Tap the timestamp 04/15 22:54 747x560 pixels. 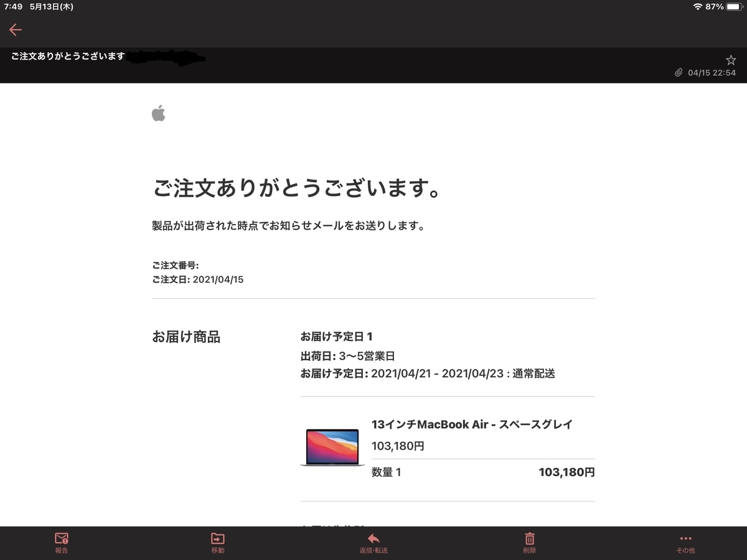point(712,73)
